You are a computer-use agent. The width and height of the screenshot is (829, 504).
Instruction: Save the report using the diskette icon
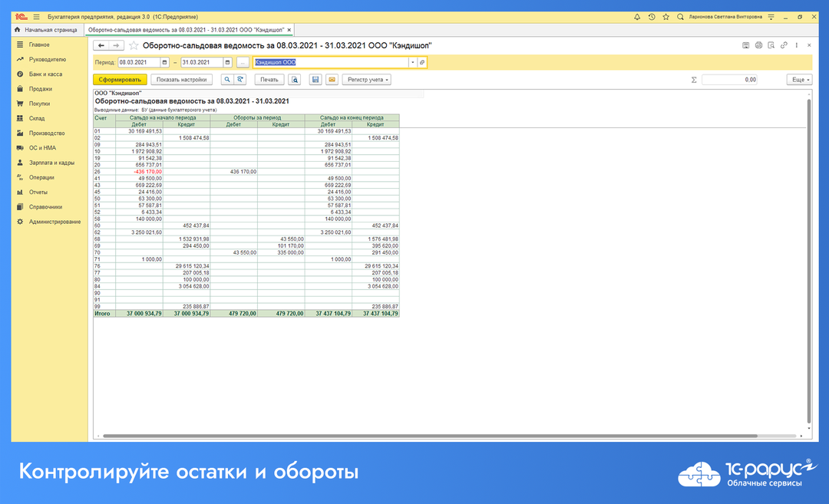(315, 79)
